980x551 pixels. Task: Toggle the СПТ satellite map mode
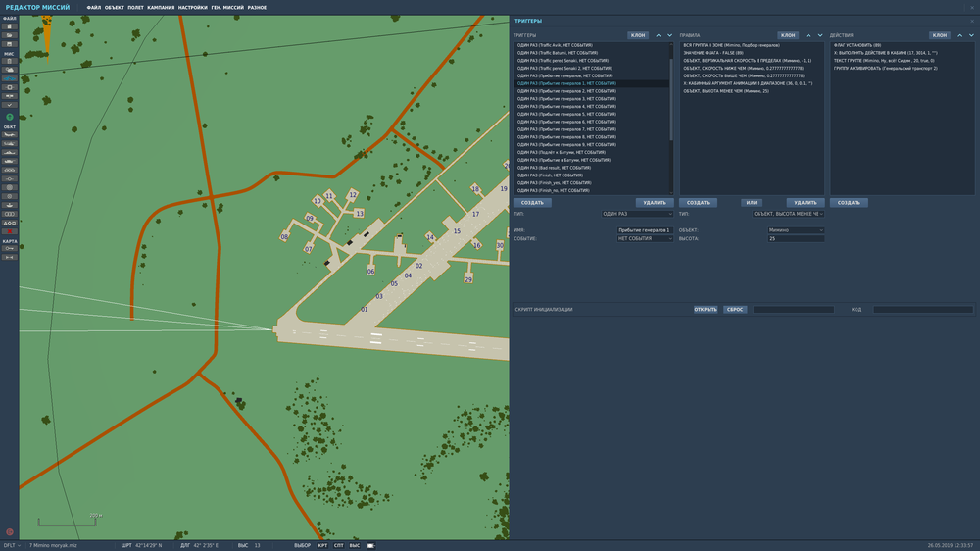click(x=339, y=545)
